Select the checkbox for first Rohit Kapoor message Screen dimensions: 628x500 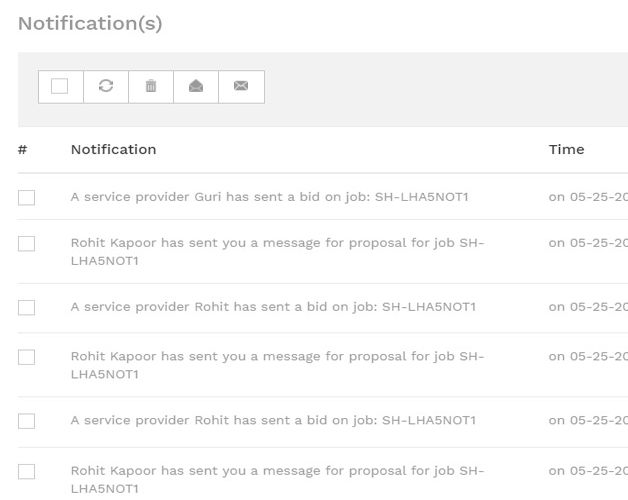point(26,244)
